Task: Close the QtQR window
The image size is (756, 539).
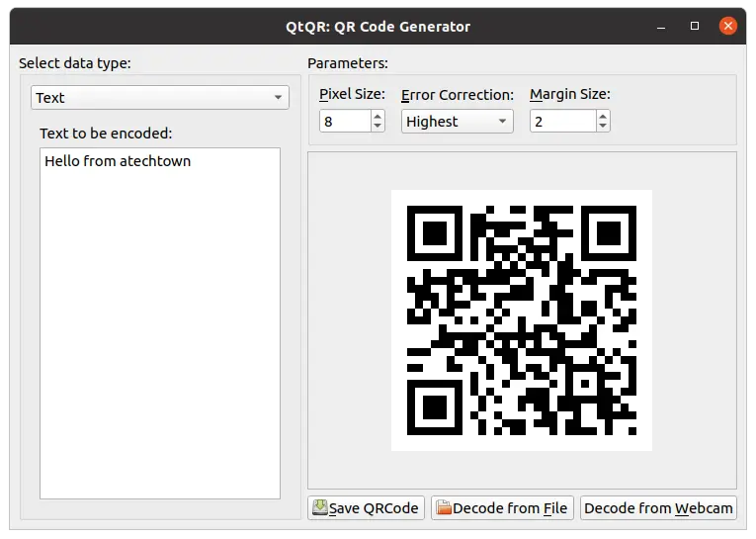Action: [x=727, y=26]
